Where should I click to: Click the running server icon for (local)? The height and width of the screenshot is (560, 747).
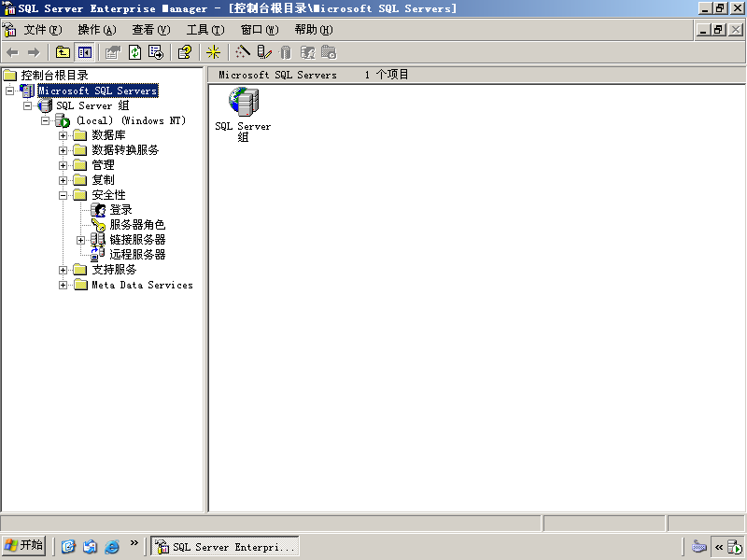63,120
